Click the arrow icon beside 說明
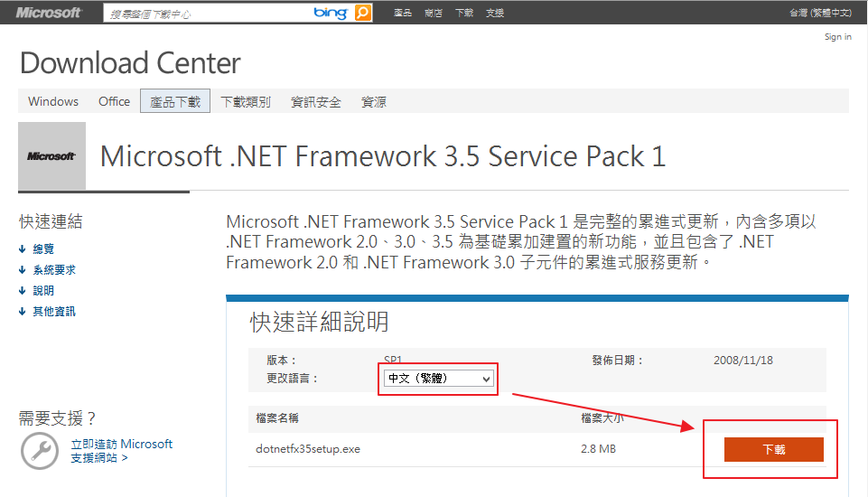868x497 pixels. pyautogui.click(x=23, y=290)
